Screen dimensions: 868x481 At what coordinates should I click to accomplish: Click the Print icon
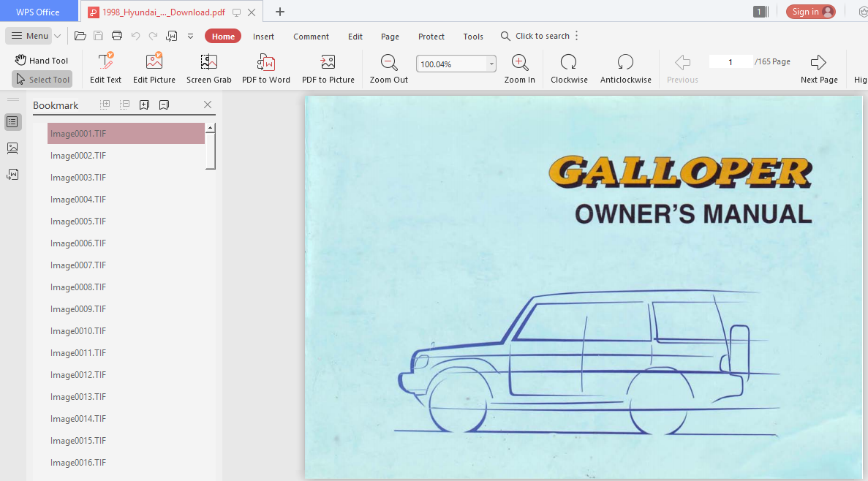(117, 36)
